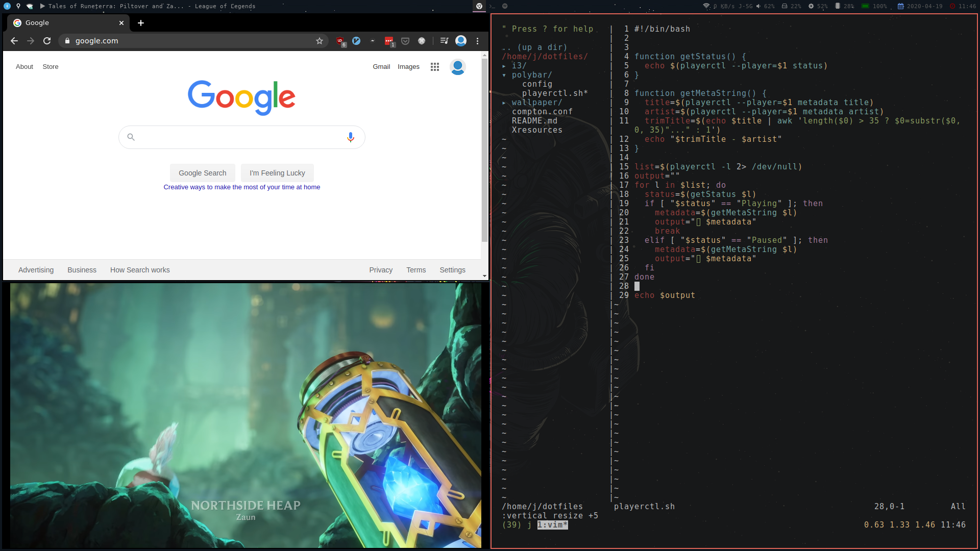
Task: Open the media controls playlist icon
Action: click(444, 41)
